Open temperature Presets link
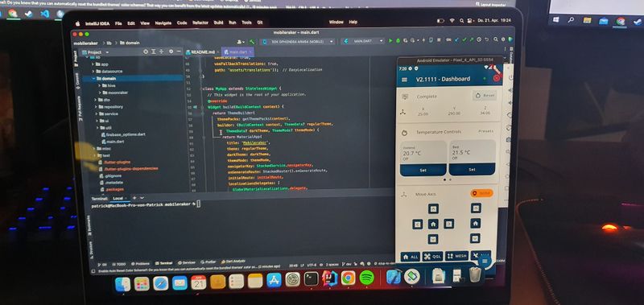Screen dimensions: 644x305 point(486,131)
